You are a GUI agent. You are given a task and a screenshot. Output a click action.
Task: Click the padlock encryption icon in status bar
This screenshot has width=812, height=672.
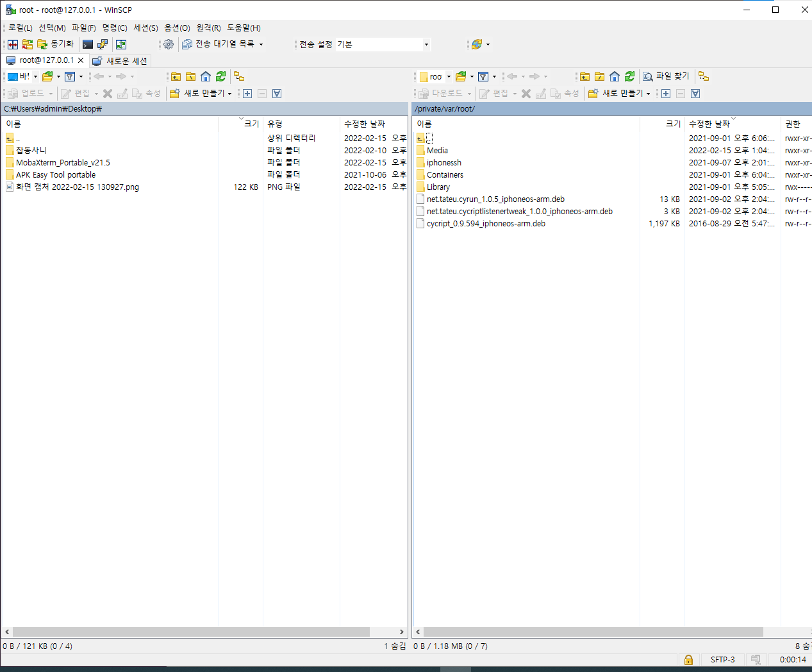(x=688, y=660)
